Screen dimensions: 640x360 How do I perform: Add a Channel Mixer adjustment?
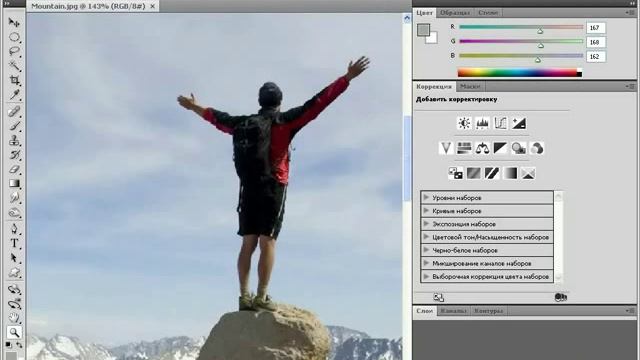(x=537, y=148)
